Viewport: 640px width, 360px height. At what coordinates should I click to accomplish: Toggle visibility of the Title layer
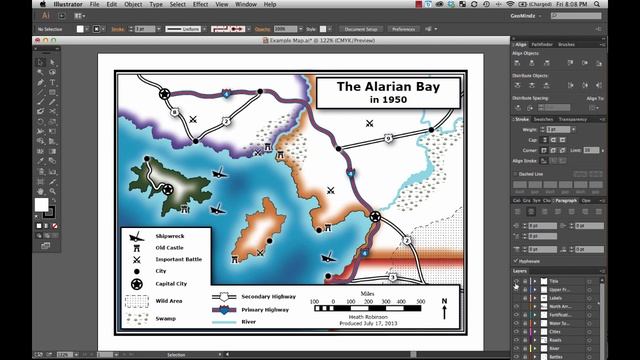[516, 281]
